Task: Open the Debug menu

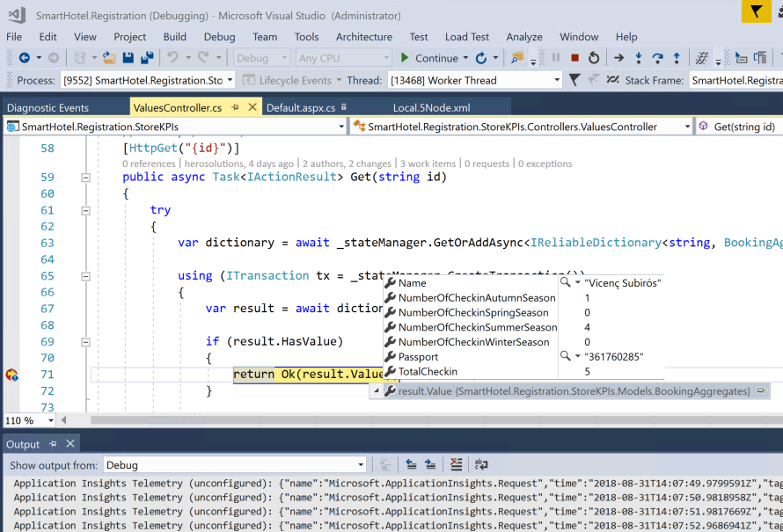Action: (219, 36)
